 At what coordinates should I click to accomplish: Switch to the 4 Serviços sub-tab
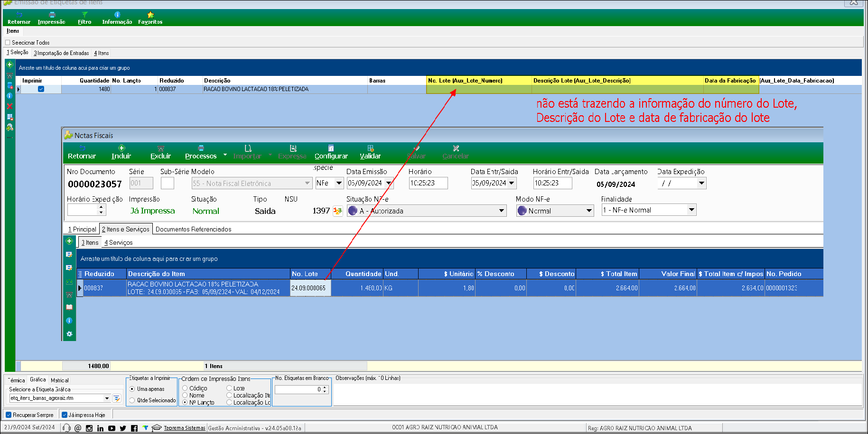(119, 242)
